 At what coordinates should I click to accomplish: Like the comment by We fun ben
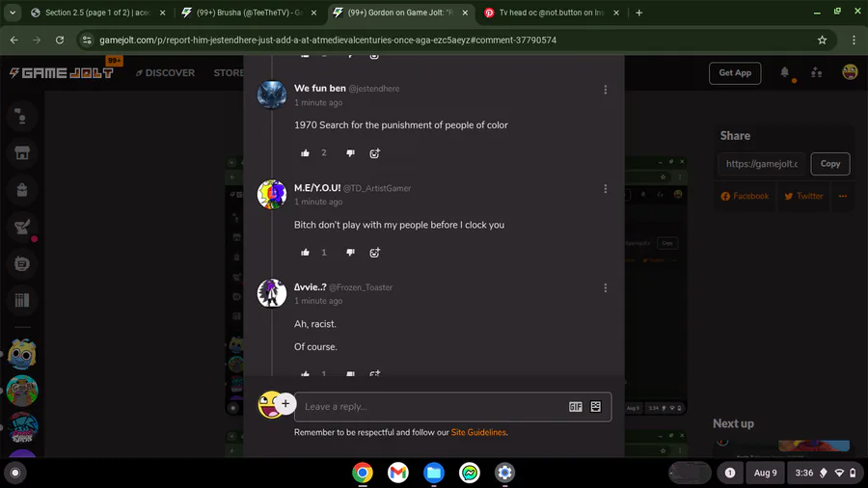(x=305, y=153)
